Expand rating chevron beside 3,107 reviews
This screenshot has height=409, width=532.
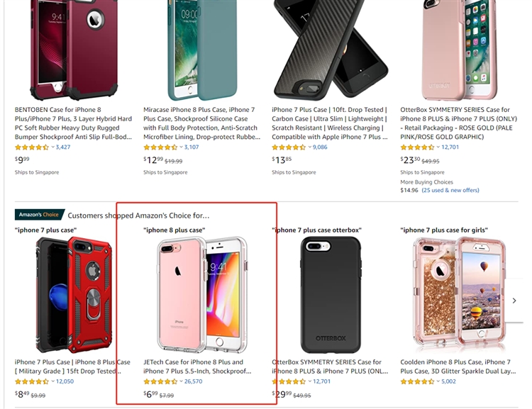182,147
